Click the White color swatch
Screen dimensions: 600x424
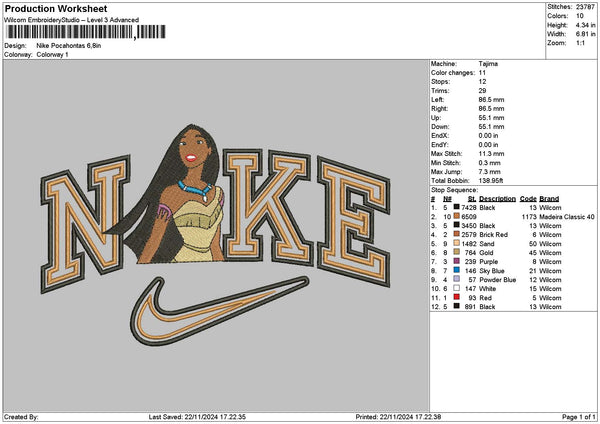457,288
